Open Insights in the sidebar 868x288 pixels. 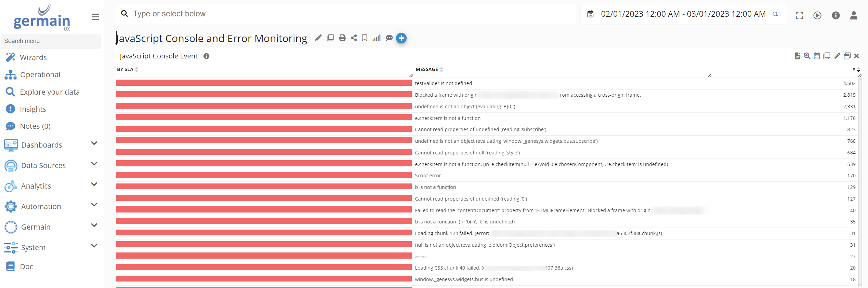(33, 109)
